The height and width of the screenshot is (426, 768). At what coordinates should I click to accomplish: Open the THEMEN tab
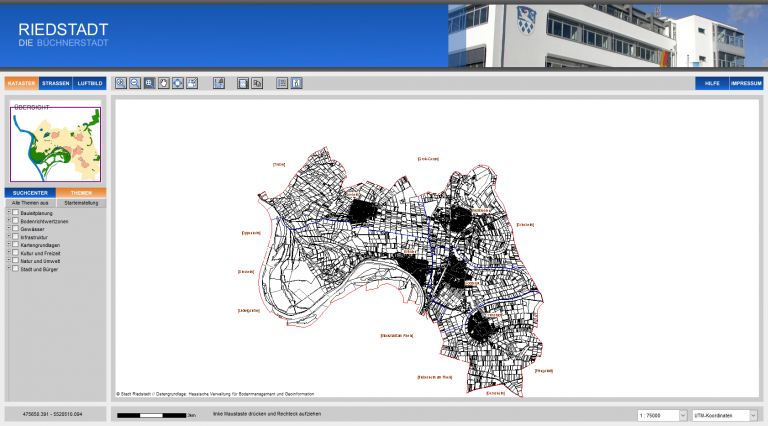click(x=81, y=193)
